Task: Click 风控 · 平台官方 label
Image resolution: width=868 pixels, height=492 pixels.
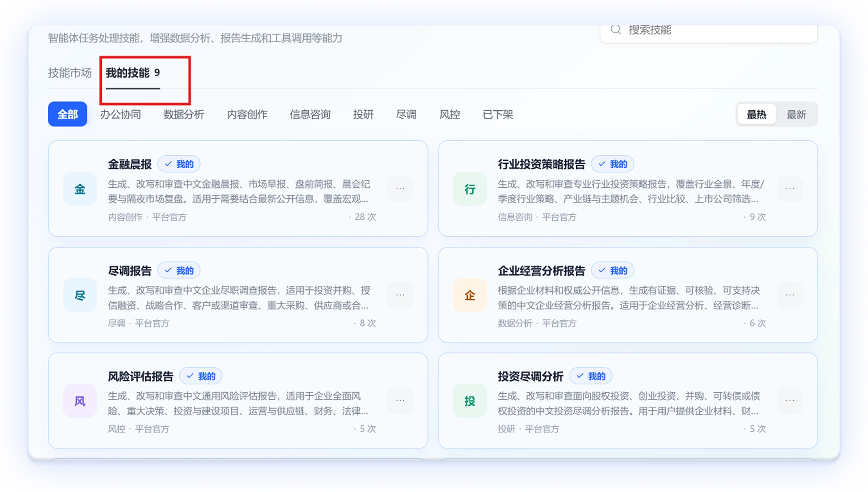Action: click(x=139, y=429)
